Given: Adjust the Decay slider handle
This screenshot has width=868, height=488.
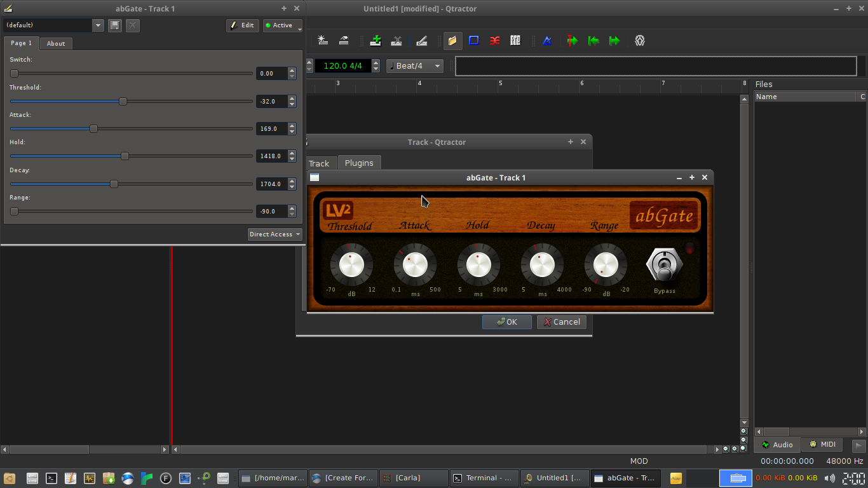Looking at the screenshot, I should 114,184.
